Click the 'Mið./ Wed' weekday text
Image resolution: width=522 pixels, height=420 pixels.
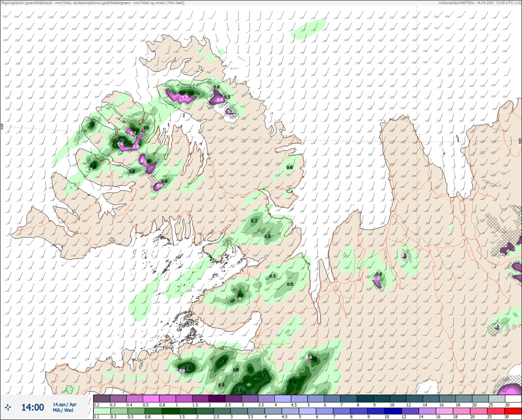(63, 410)
